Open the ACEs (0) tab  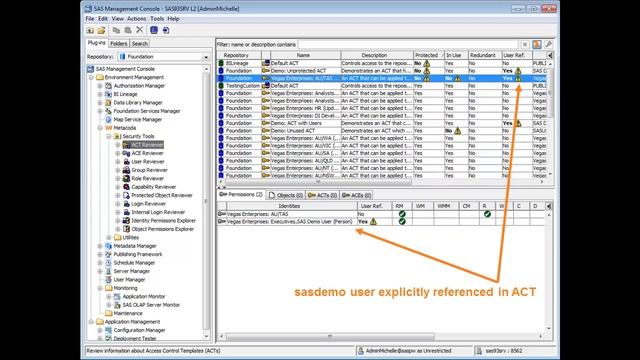click(356, 195)
